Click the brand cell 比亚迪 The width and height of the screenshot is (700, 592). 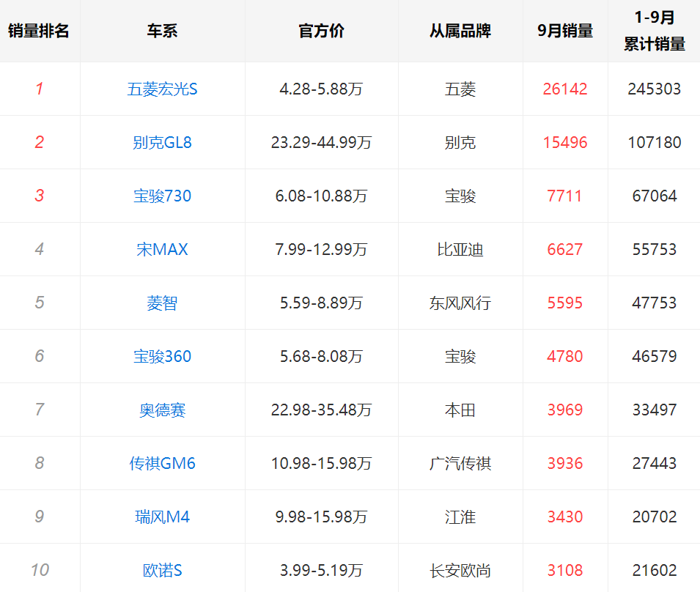click(460, 249)
